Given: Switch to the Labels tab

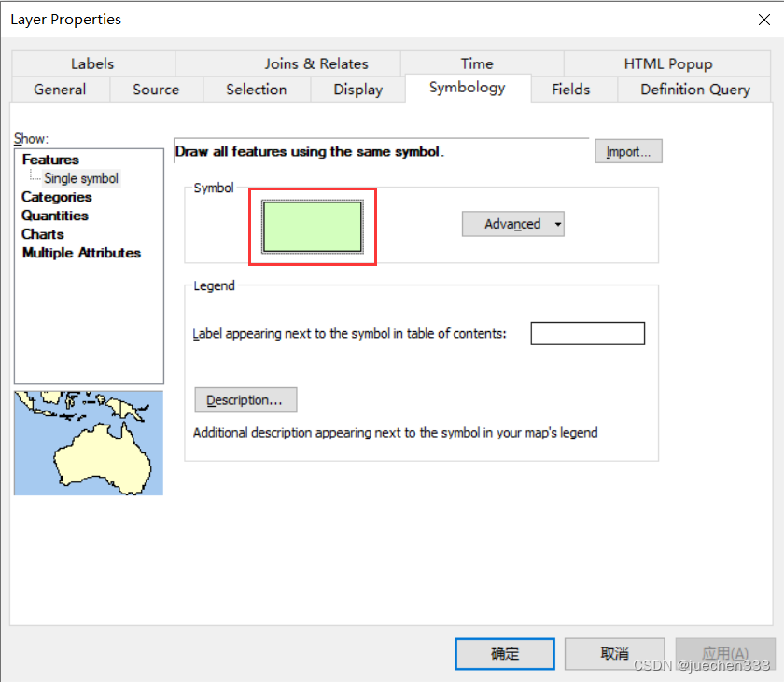Looking at the screenshot, I should tap(92, 63).
